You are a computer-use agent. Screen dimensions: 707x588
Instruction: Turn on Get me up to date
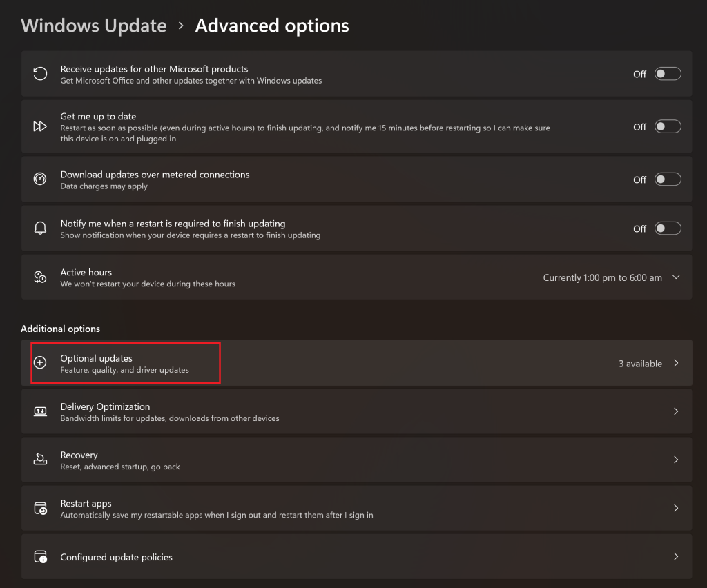667,126
